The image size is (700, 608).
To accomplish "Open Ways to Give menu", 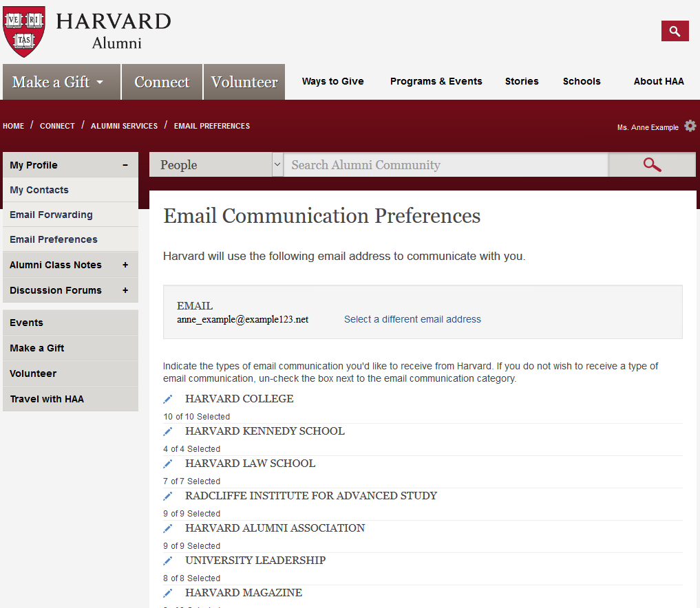I will [332, 81].
